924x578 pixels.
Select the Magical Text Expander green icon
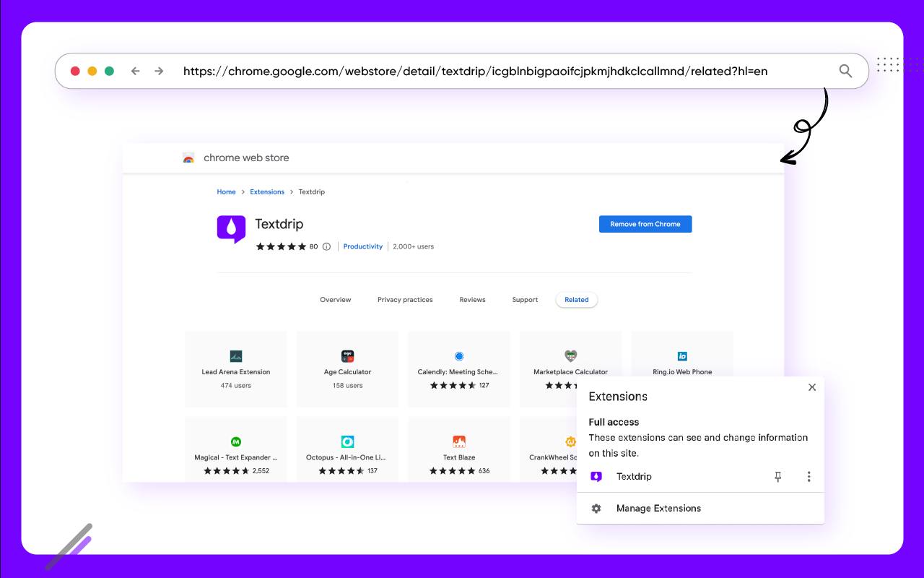pos(235,441)
